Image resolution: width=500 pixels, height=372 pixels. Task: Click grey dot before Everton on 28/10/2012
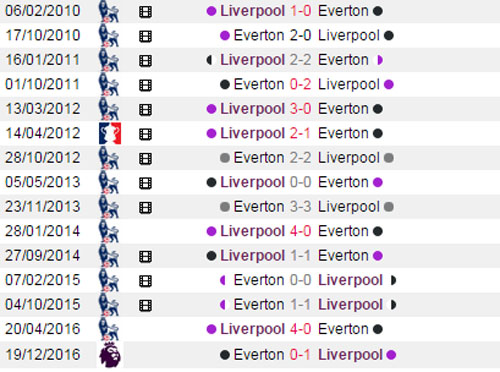pos(225,158)
